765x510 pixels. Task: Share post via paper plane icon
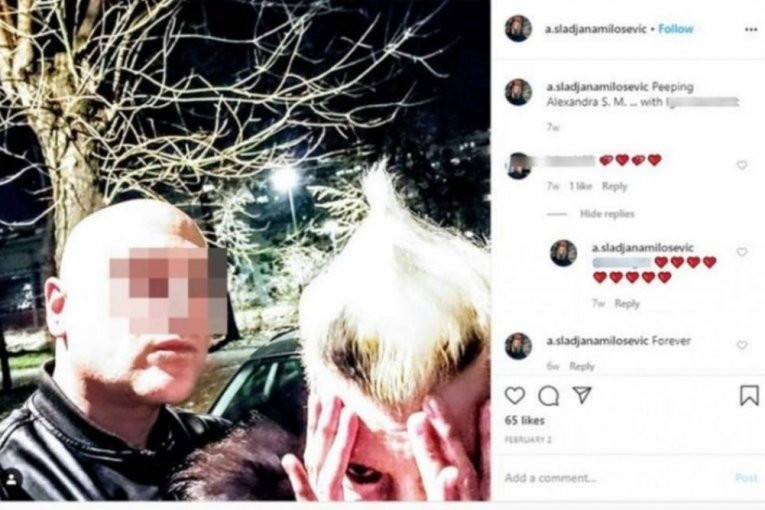pos(582,394)
